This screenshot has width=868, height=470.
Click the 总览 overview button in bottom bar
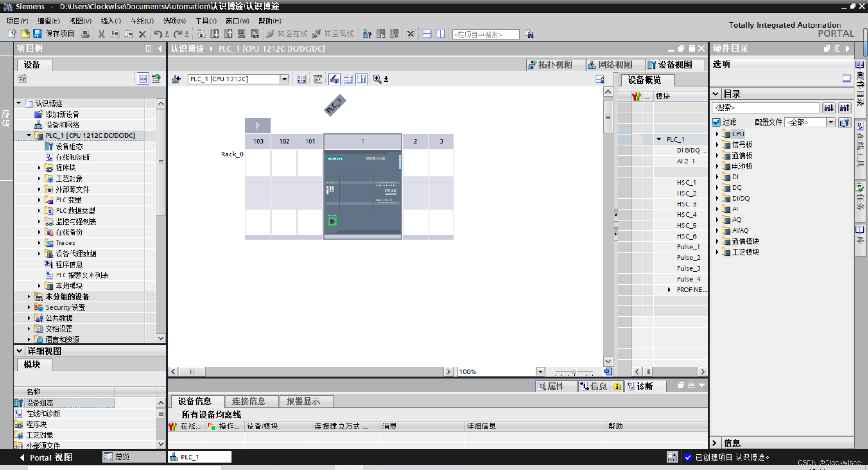(x=134, y=457)
